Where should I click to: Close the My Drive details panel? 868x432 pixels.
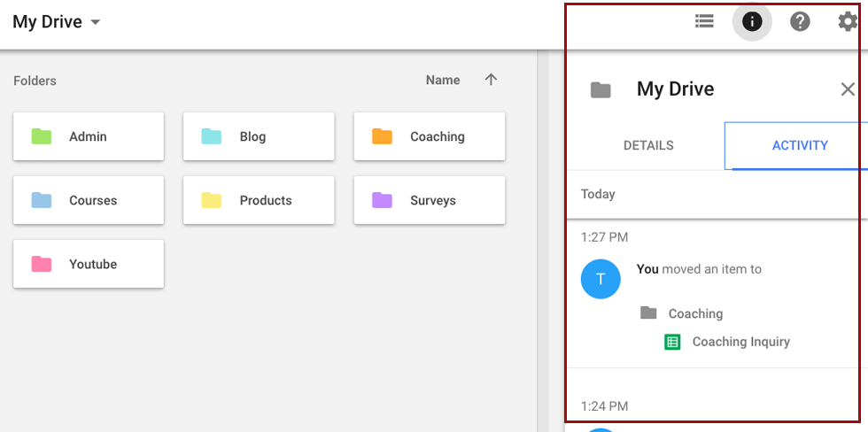(848, 89)
